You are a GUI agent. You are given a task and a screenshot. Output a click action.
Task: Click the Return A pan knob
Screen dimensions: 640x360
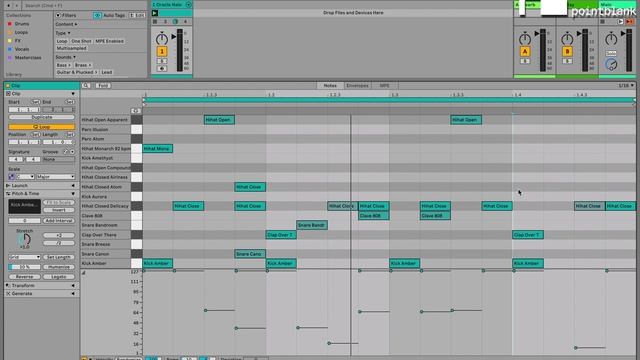coord(525,39)
